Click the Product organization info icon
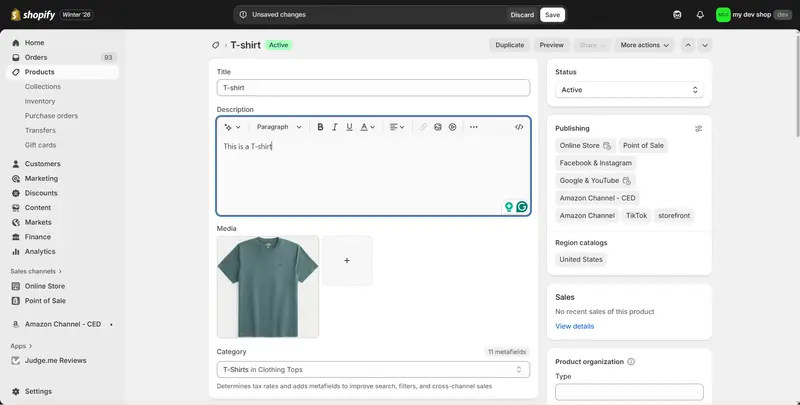This screenshot has height=405, width=800. (631, 362)
